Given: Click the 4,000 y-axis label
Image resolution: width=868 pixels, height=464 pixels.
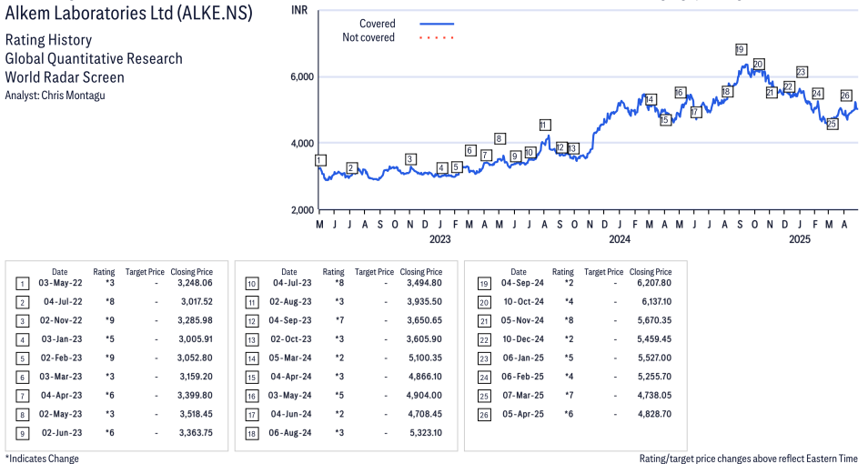Looking at the screenshot, I should 302,144.
